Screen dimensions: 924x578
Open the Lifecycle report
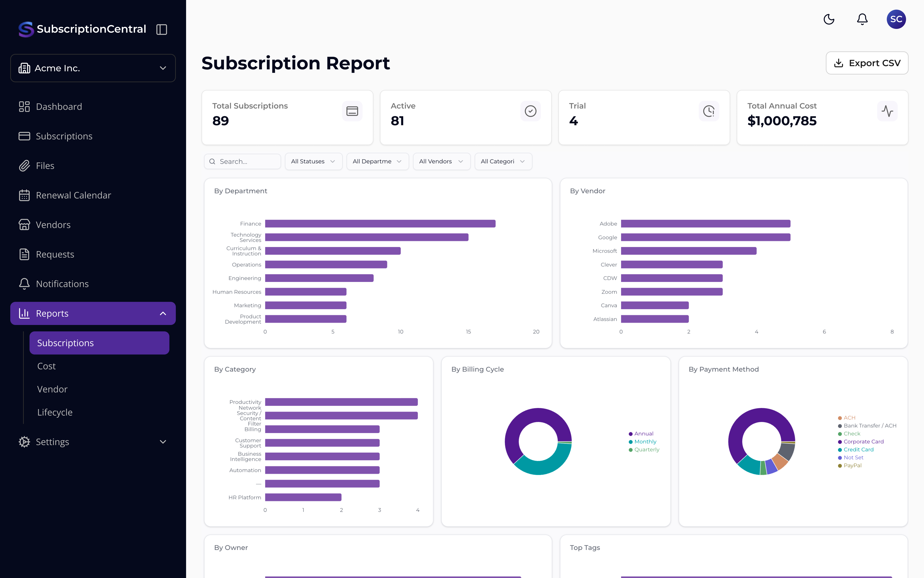coord(99,413)
